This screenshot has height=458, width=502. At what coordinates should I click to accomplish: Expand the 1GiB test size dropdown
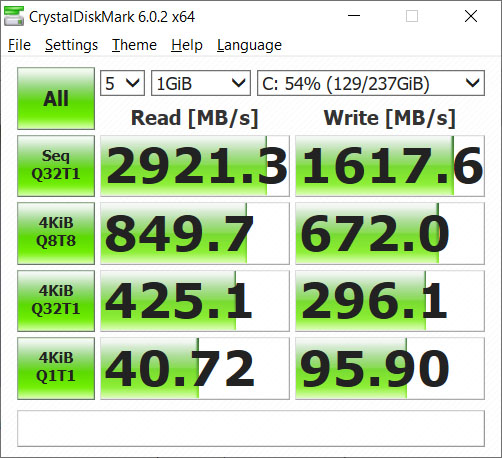(x=201, y=83)
